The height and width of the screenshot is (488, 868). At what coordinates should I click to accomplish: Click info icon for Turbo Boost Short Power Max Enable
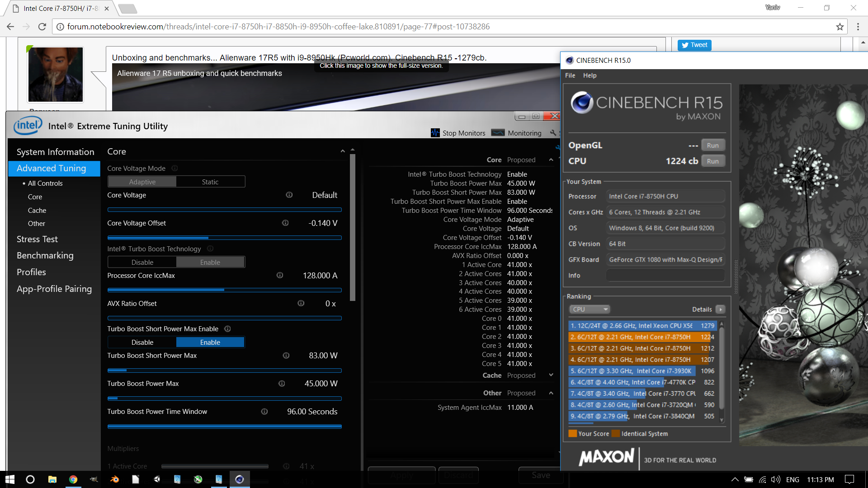coord(228,328)
